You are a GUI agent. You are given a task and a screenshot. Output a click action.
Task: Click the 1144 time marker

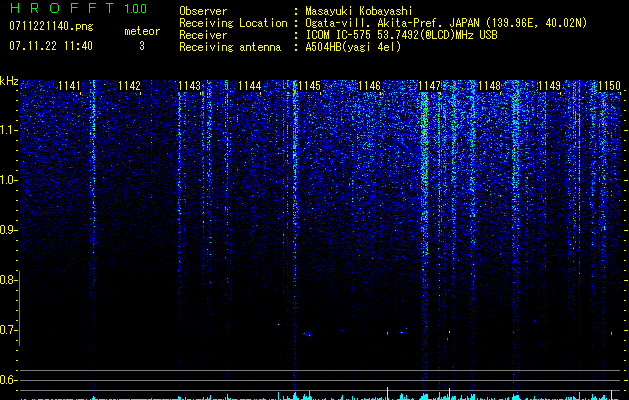click(x=250, y=86)
